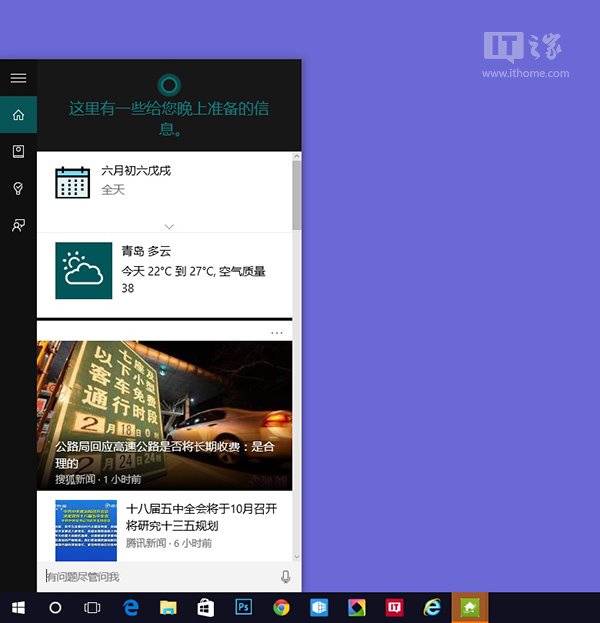
Task: Open the three-dot options above the news card
Action: point(277,332)
